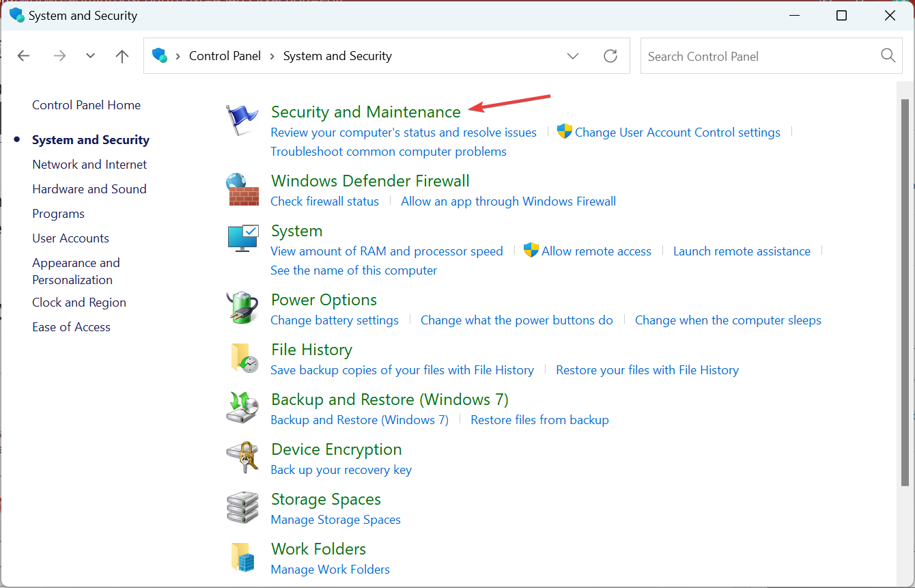Go up one level with the up arrow

tap(122, 56)
